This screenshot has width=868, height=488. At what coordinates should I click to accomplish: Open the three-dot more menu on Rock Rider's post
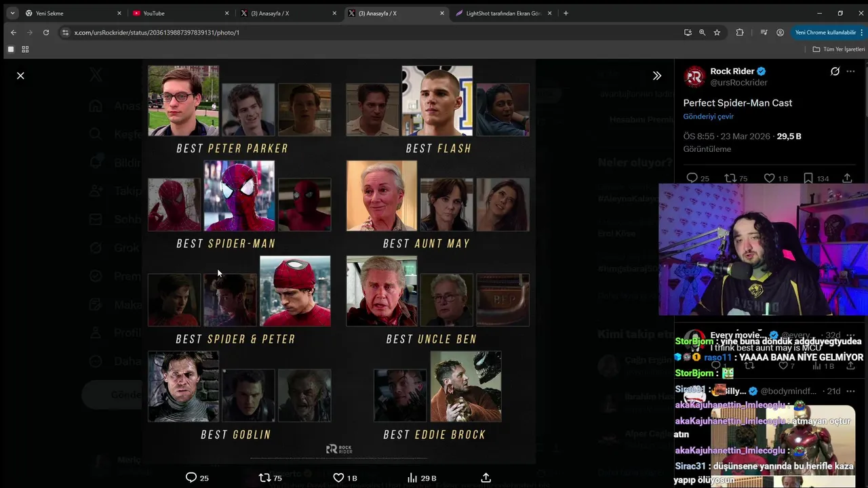click(851, 71)
